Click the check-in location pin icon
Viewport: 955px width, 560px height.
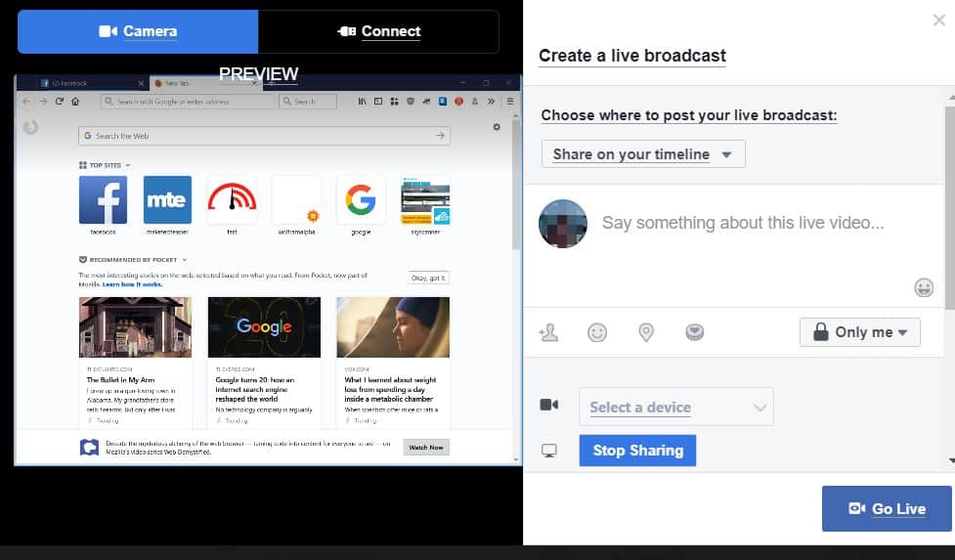tap(645, 332)
